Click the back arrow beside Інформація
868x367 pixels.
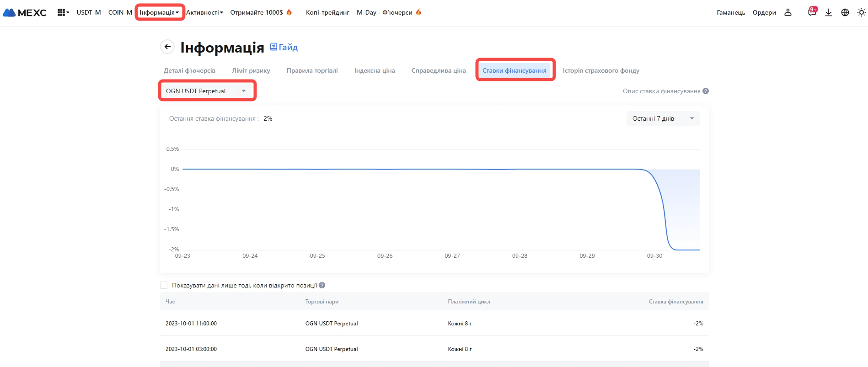click(167, 47)
